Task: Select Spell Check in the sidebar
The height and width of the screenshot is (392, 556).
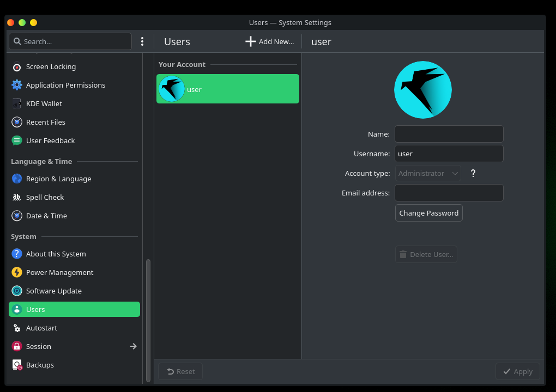Action: [x=45, y=198]
